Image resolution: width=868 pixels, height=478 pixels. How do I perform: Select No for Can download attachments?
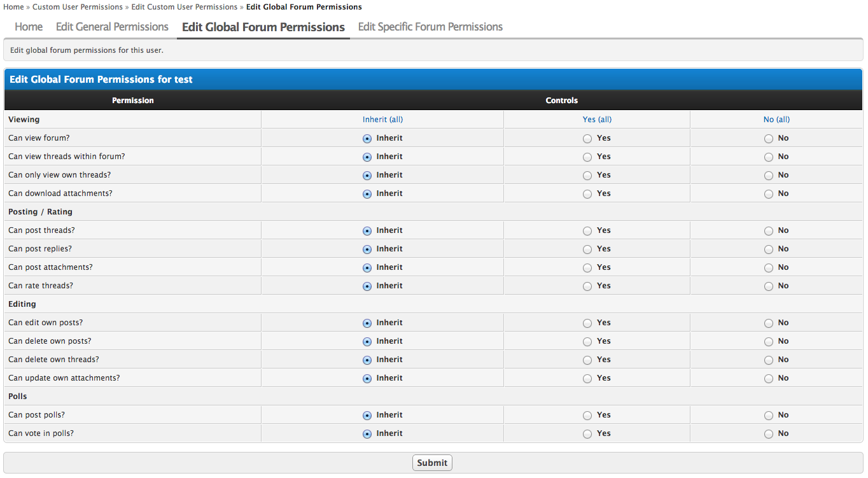769,194
